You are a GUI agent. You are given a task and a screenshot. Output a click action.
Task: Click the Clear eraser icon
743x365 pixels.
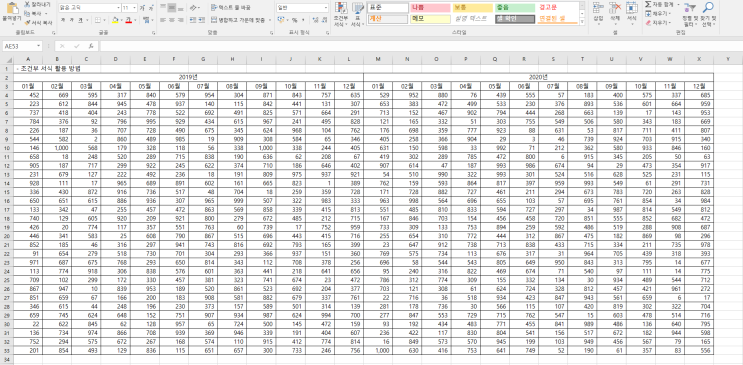tap(648, 22)
